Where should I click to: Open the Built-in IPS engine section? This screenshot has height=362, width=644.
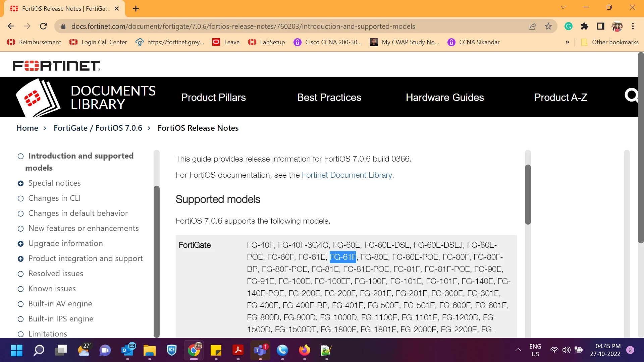click(x=61, y=319)
